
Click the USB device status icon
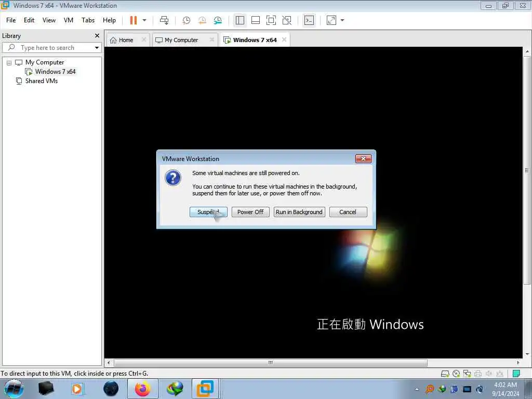click(500, 374)
